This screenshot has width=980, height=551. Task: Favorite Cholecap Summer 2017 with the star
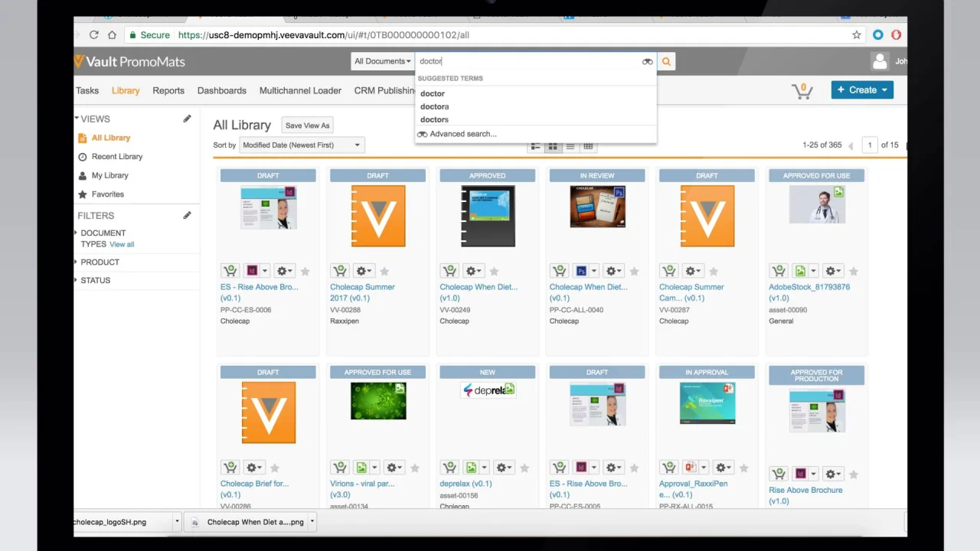click(x=384, y=270)
